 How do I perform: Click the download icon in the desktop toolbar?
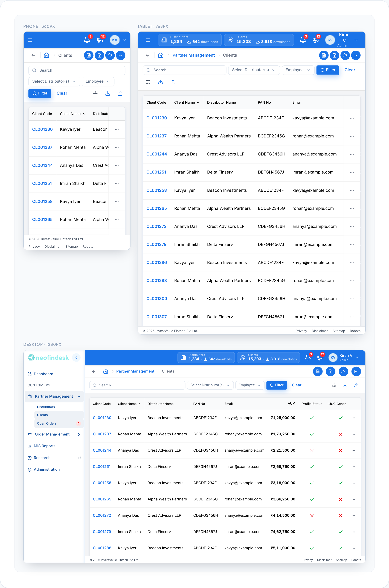[x=345, y=385]
